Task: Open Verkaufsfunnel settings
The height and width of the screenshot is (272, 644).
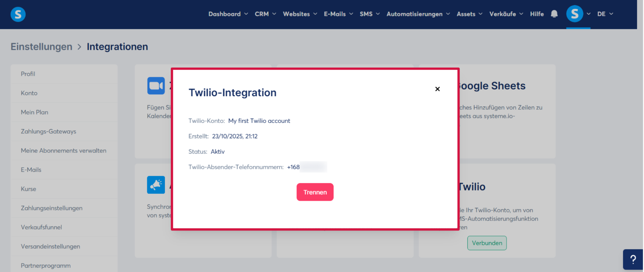Action: [64, 227]
